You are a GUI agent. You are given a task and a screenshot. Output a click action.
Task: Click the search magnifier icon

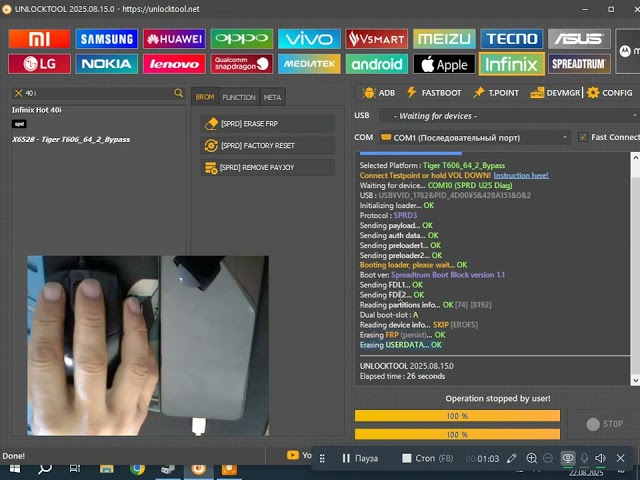tap(178, 93)
